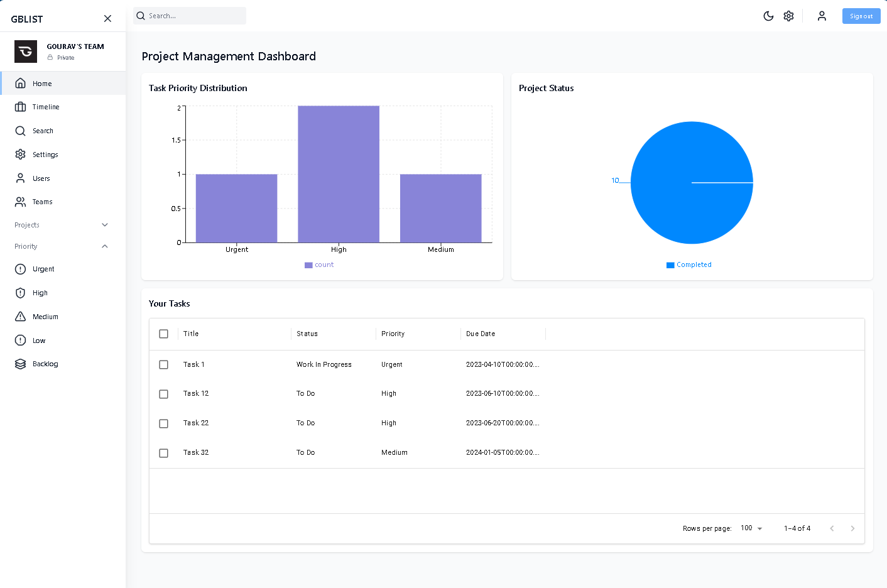This screenshot has width=887, height=588.
Task: Click the Home house icon in sidebar
Action: click(20, 83)
